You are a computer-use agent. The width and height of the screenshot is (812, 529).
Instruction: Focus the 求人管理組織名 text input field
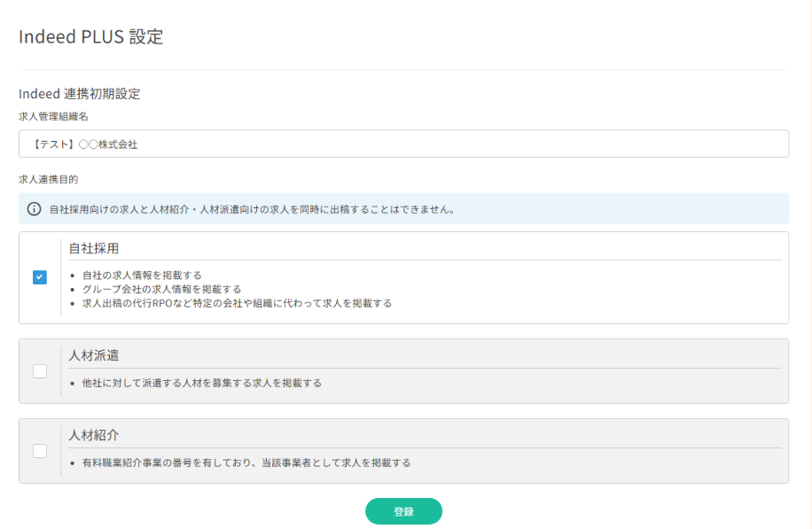click(x=403, y=144)
